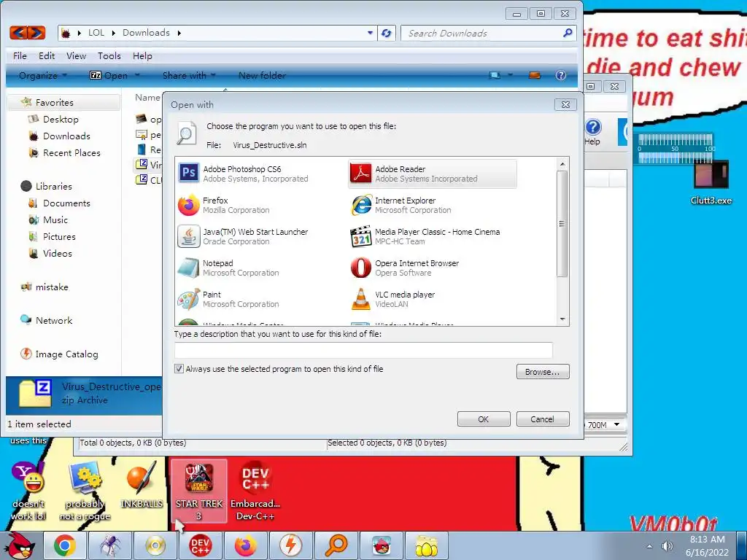Select Clutt3.exe desktop icon
Screen dimensions: 747x560
click(711, 183)
